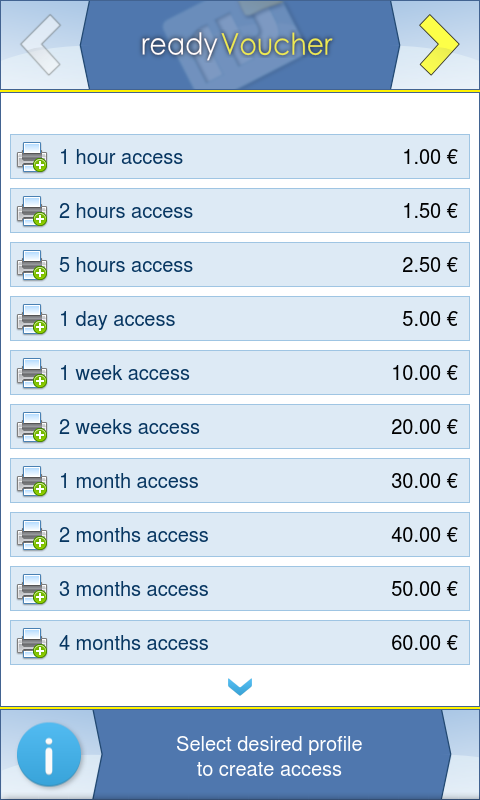Click printer icon for 1 day access

32,319
